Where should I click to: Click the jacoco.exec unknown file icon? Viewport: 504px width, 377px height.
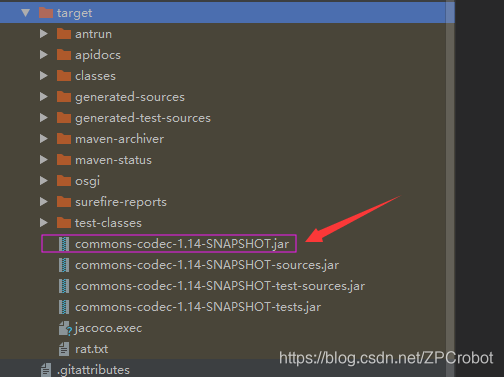(x=65, y=328)
